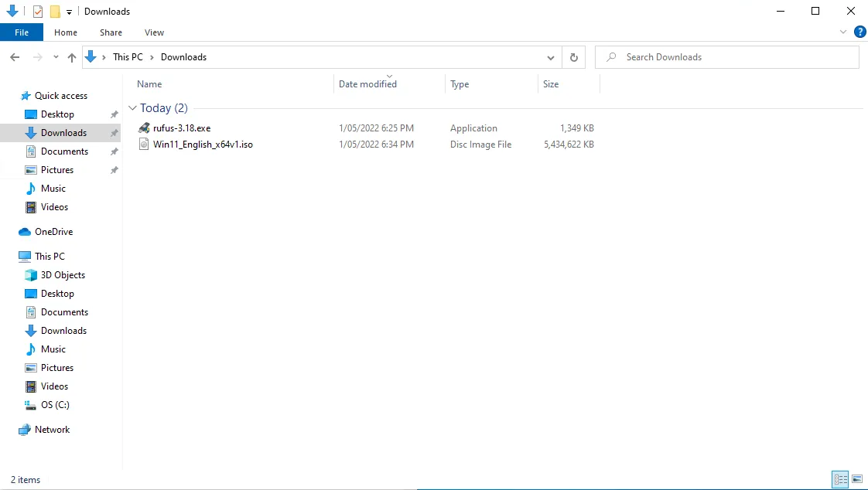
Task: Open Music under Quick access
Action: (53, 188)
